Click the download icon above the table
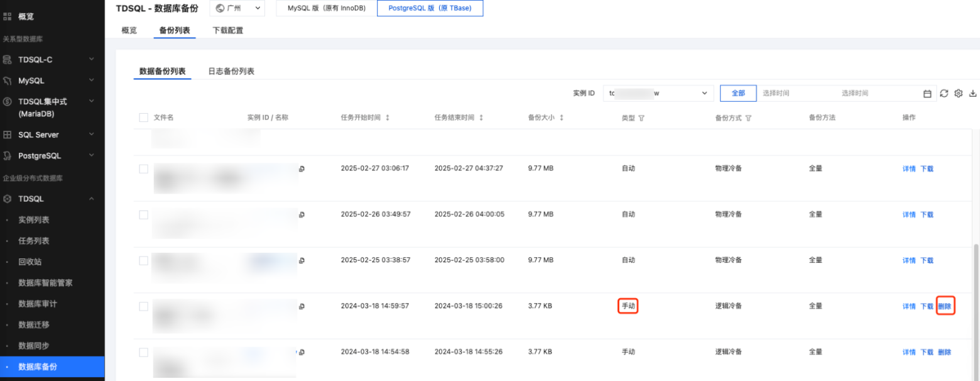The width and height of the screenshot is (980, 381). tap(973, 94)
